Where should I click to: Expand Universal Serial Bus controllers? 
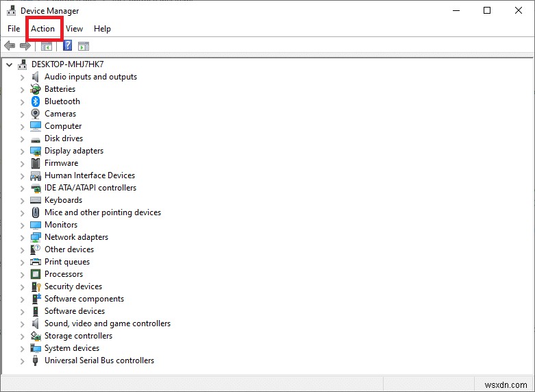pyautogui.click(x=22, y=361)
